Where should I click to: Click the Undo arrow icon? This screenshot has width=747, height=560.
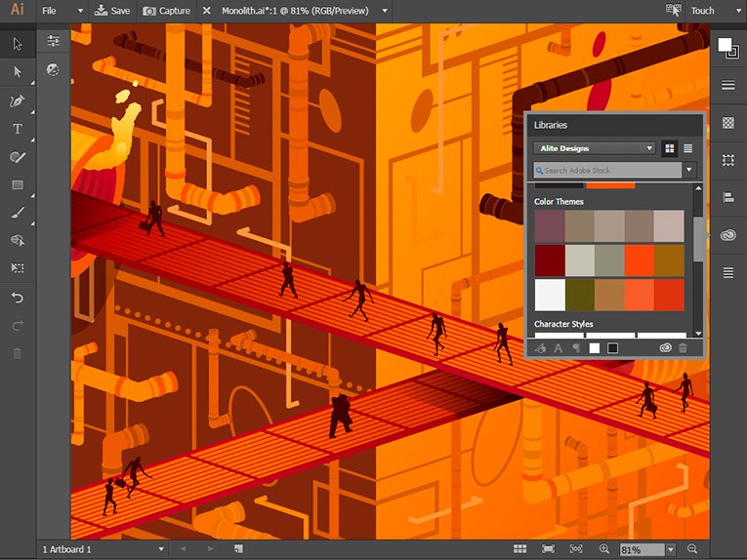tap(18, 298)
